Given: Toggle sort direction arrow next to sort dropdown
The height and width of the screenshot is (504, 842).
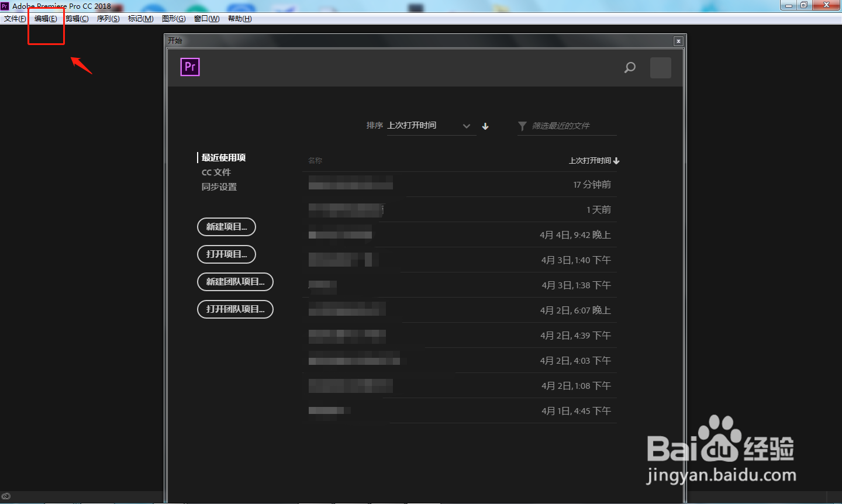Looking at the screenshot, I should pos(485,126).
